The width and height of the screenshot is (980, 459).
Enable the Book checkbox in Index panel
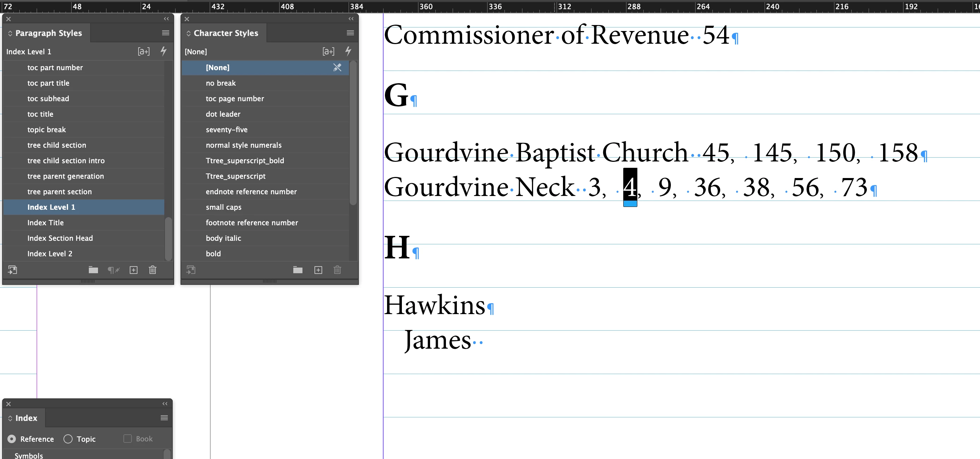tap(128, 439)
